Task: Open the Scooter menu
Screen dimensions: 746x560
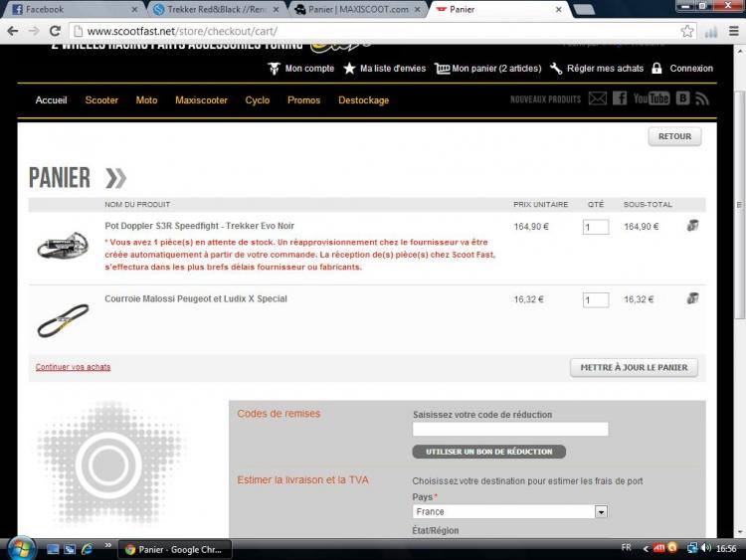Action: point(101,99)
